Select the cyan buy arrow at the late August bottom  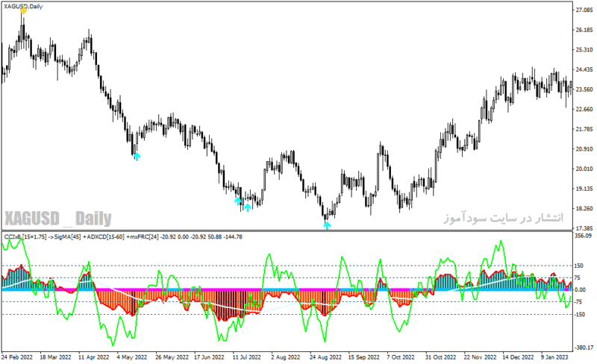pos(327,225)
